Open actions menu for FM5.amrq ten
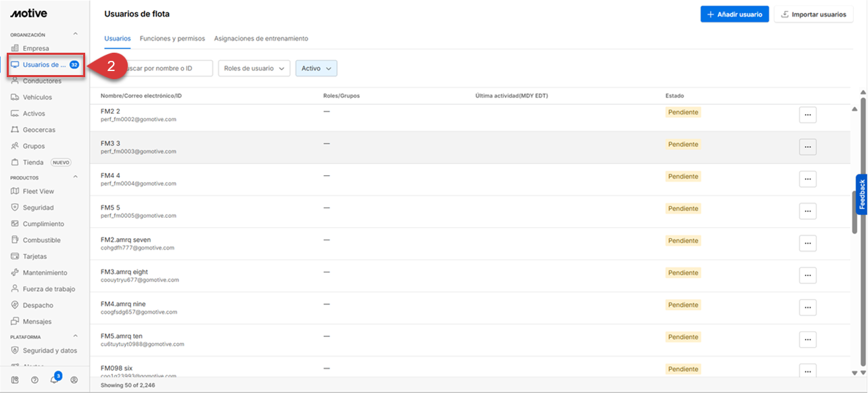 pos(808,340)
